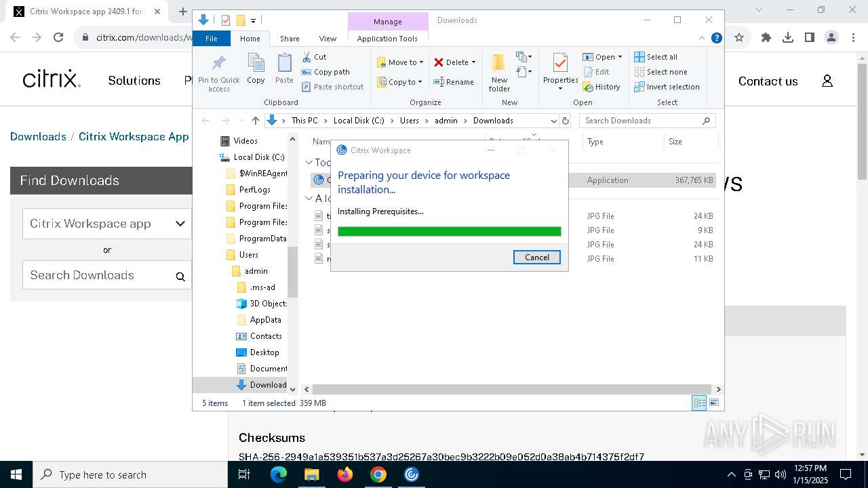Click Copy path in ribbon

(x=325, y=72)
